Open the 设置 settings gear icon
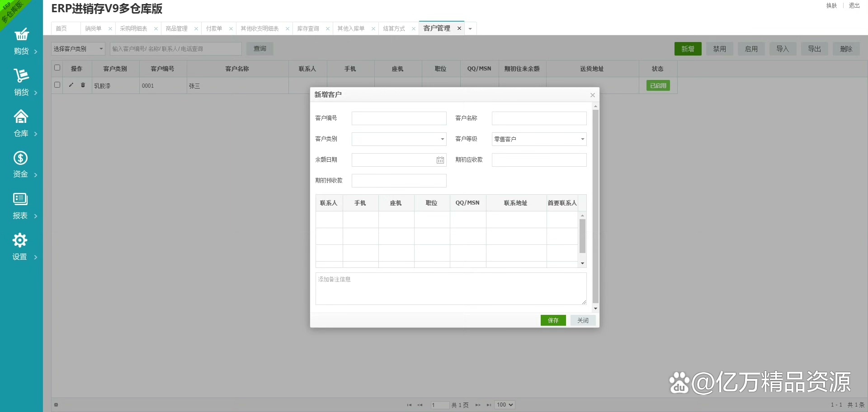Screen dimensions: 868x412 pos(20,240)
